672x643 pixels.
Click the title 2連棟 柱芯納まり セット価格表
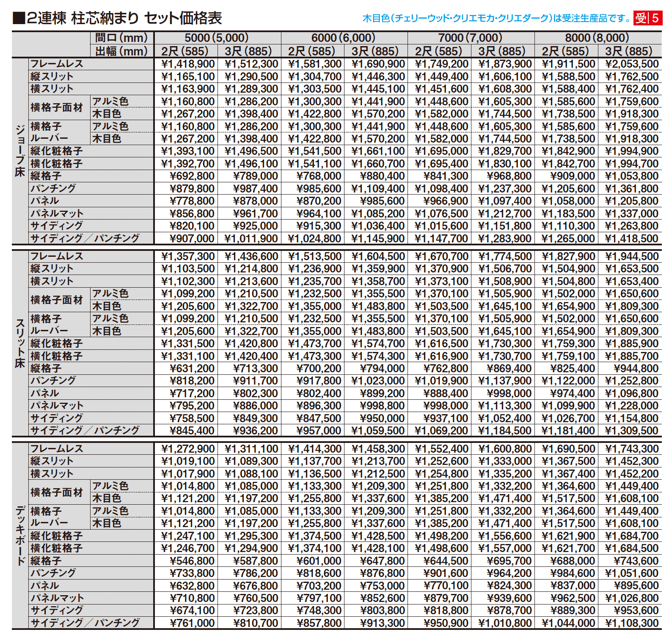click(117, 18)
